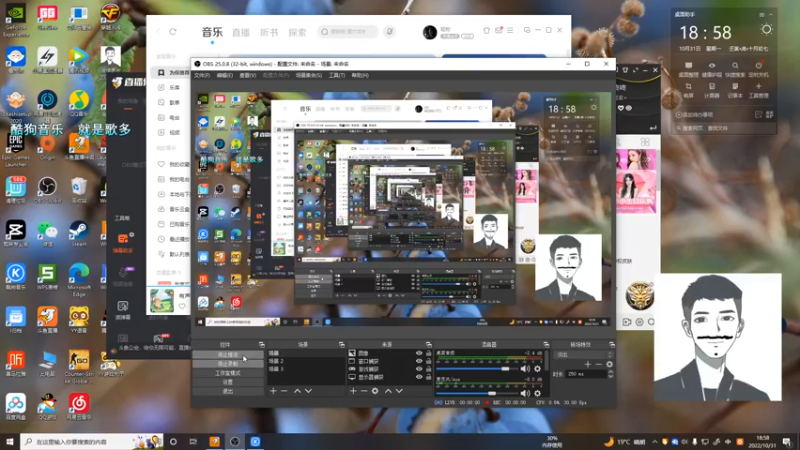
Task: Switch to 听书 tab in music app
Action: click(269, 33)
